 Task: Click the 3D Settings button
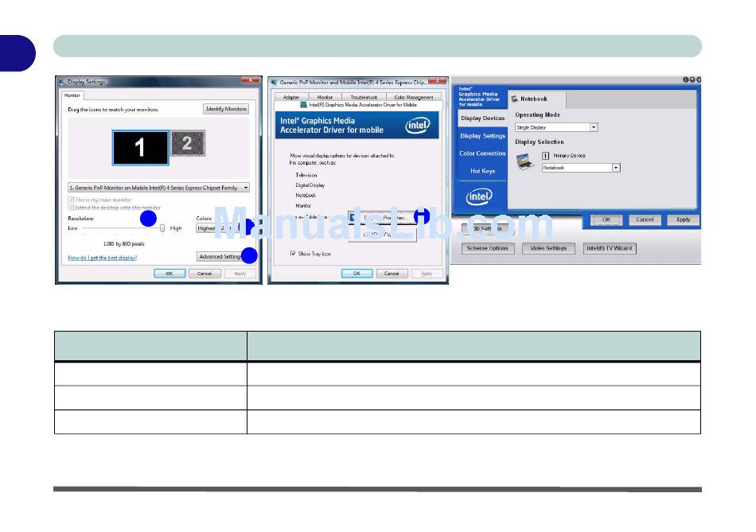(x=488, y=229)
